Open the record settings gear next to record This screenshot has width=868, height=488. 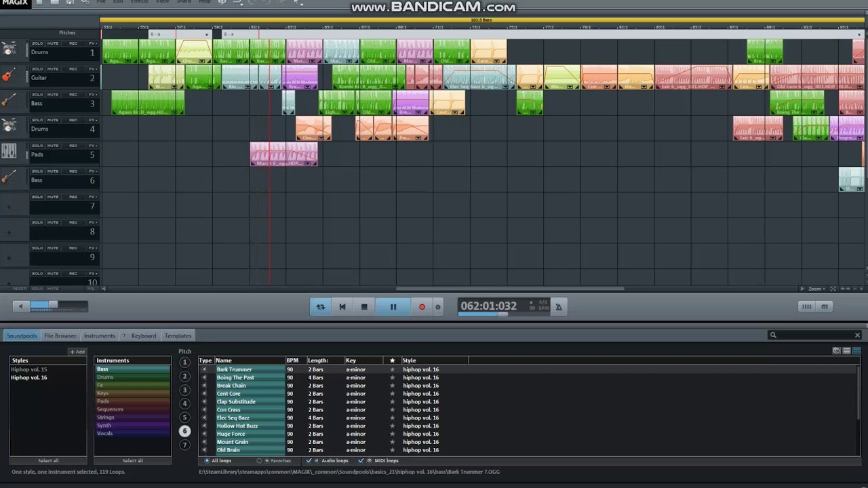[x=438, y=307]
